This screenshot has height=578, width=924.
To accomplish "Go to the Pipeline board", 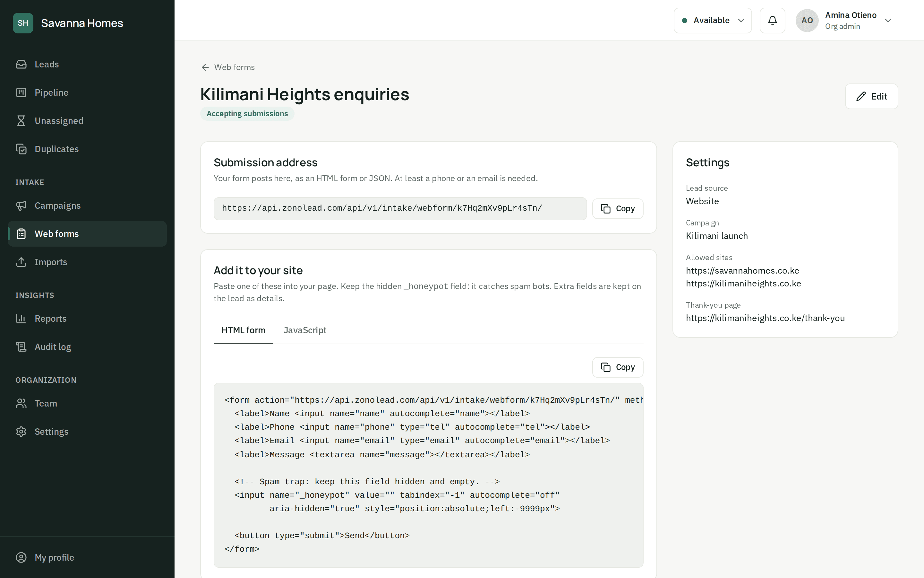I will [87, 92].
